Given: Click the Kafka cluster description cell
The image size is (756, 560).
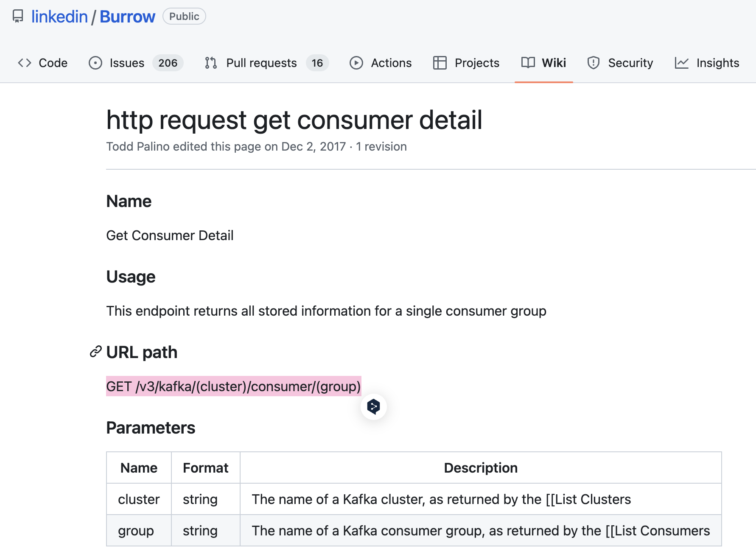Looking at the screenshot, I should click(x=481, y=499).
